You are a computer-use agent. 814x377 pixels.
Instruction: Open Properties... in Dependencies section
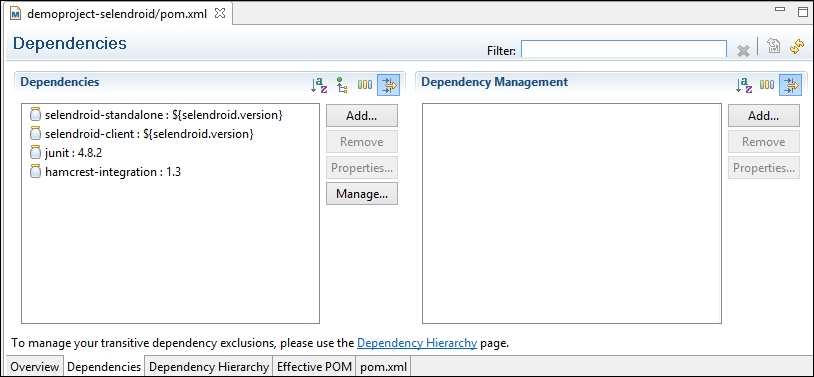point(362,168)
